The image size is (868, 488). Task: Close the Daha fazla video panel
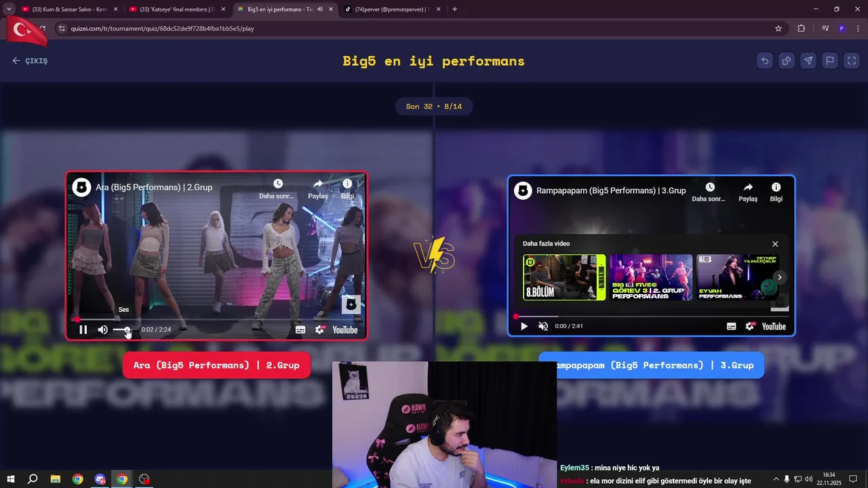click(775, 244)
